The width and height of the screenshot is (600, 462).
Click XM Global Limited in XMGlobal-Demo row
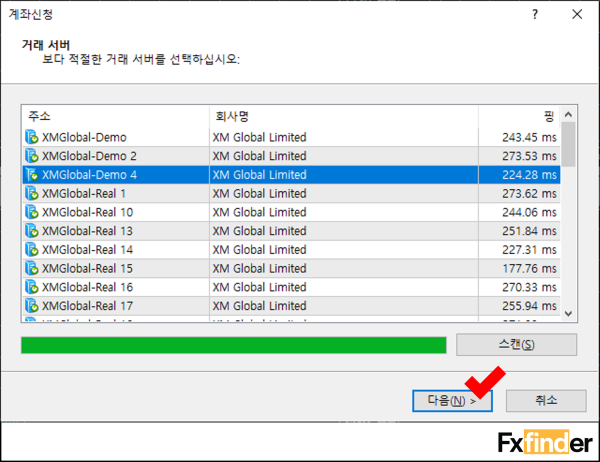(259, 137)
